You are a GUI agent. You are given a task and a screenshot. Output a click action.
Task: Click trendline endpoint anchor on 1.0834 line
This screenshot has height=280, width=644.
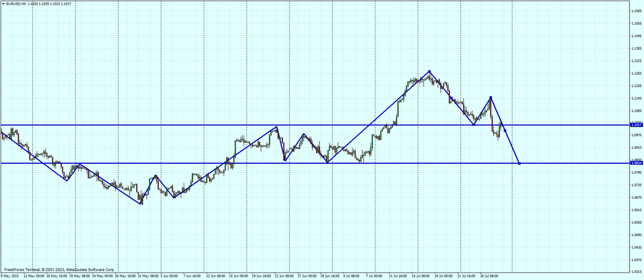(x=520, y=163)
